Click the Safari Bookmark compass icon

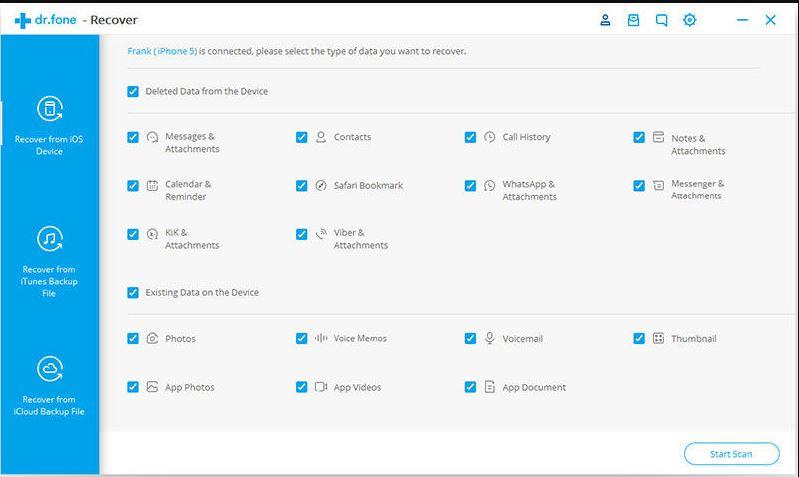coord(321,186)
